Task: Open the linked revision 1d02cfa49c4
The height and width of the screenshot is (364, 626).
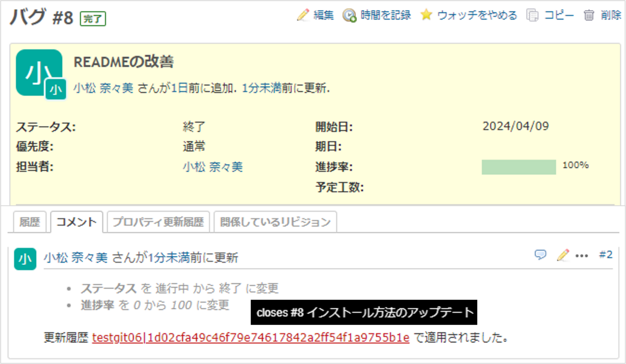Action: 251,338
